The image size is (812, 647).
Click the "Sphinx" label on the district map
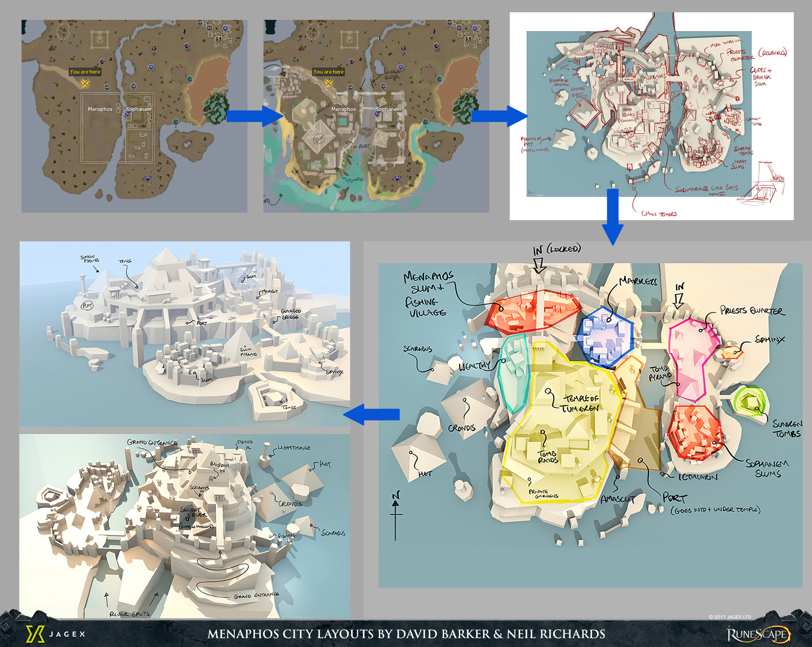770,339
